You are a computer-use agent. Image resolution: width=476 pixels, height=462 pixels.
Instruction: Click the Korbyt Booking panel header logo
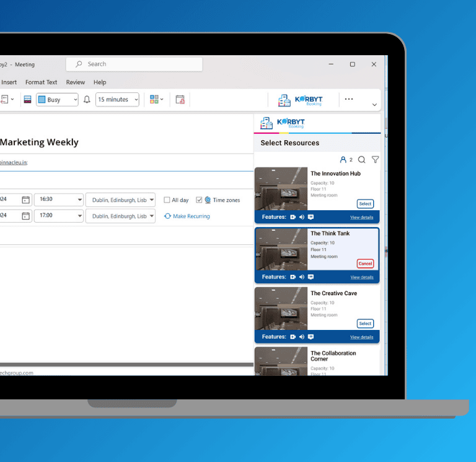click(x=283, y=123)
